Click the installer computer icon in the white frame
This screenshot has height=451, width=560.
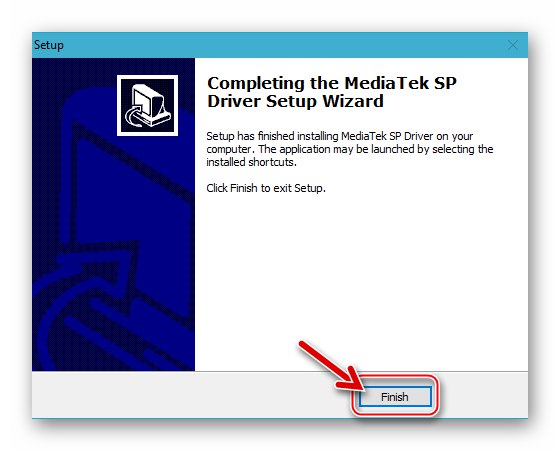tap(147, 105)
